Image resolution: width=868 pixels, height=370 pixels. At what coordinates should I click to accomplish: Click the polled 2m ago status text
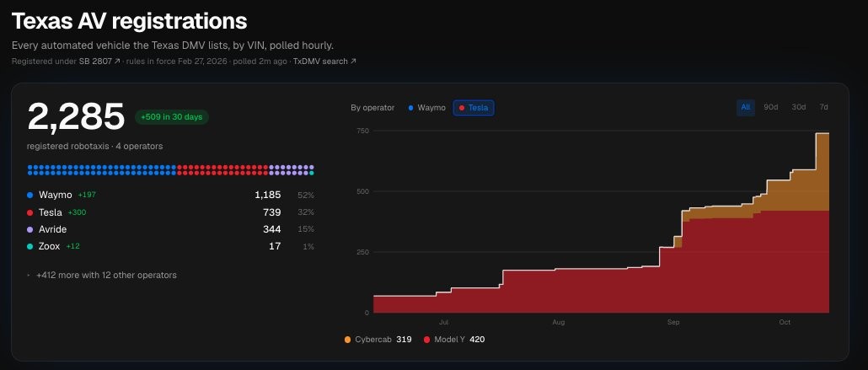pyautogui.click(x=260, y=61)
